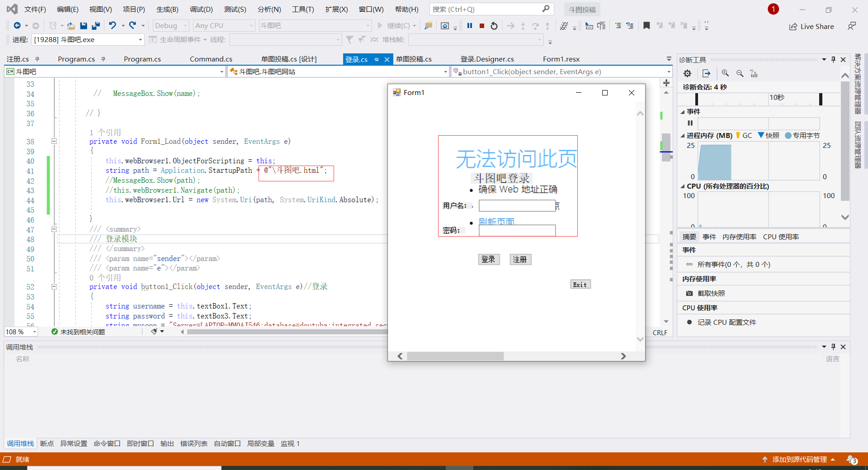The width and height of the screenshot is (868, 470).
Task: Click the Live Share button
Action: point(811,26)
